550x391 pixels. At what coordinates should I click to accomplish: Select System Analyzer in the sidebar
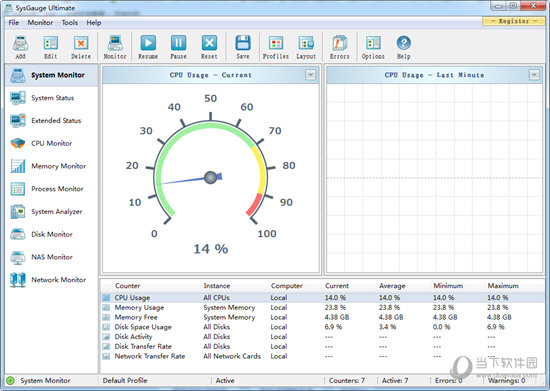click(52, 212)
